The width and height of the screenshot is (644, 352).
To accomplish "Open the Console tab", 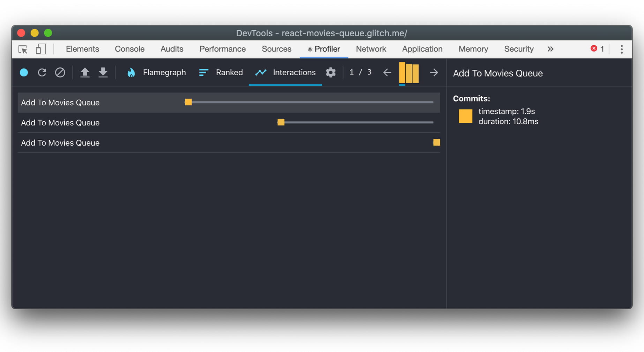I will click(x=129, y=49).
